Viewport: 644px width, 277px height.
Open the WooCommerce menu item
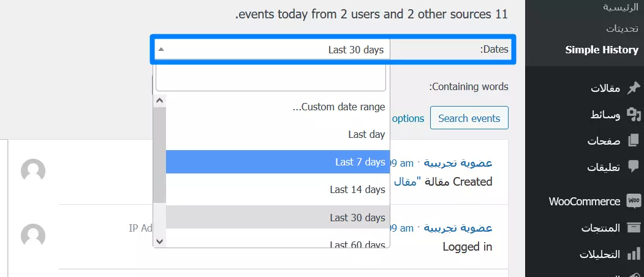585,201
